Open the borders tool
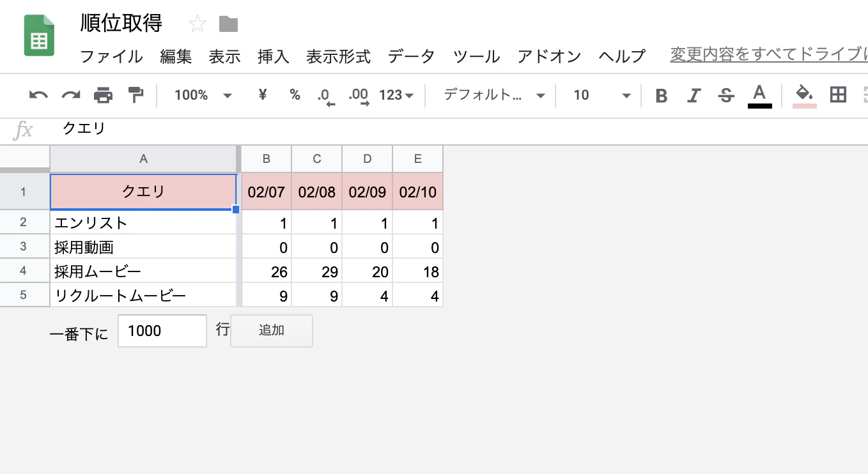Image resolution: width=868 pixels, height=474 pixels. (x=838, y=95)
